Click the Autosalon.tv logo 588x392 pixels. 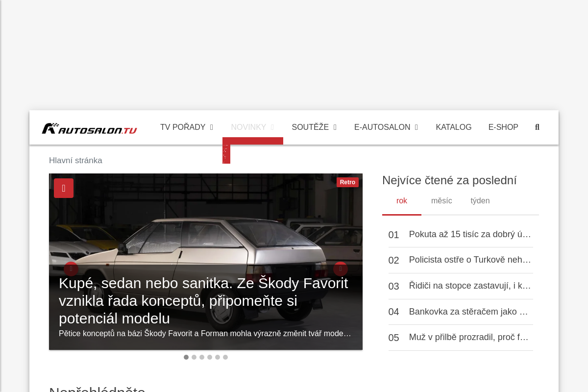(x=89, y=128)
